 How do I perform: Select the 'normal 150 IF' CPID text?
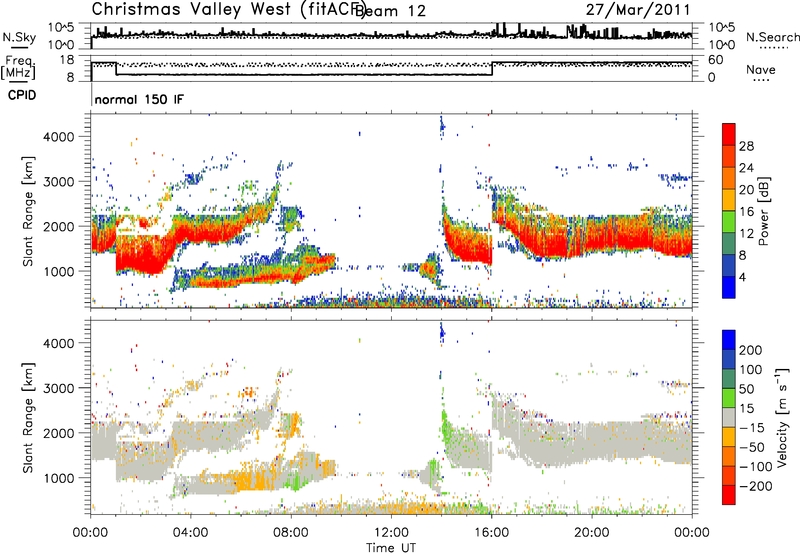pos(139,99)
